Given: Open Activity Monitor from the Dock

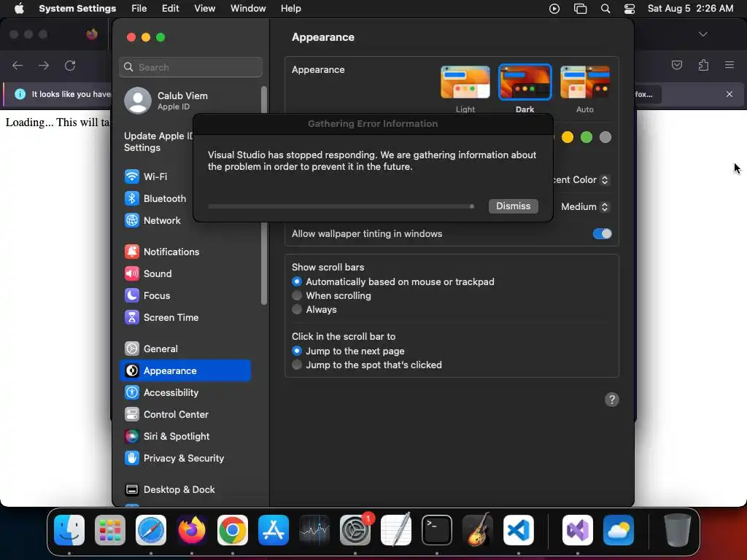Looking at the screenshot, I should pyautogui.click(x=314, y=530).
